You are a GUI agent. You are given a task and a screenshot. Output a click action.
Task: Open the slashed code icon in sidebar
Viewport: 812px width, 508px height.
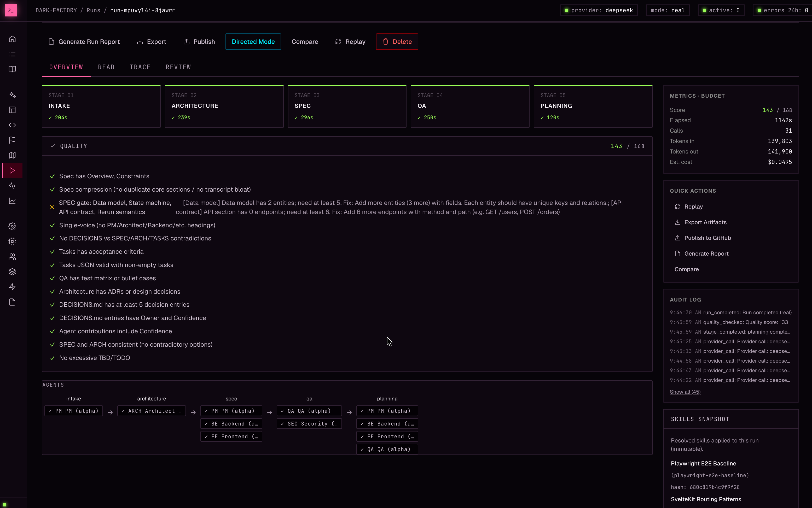click(12, 186)
